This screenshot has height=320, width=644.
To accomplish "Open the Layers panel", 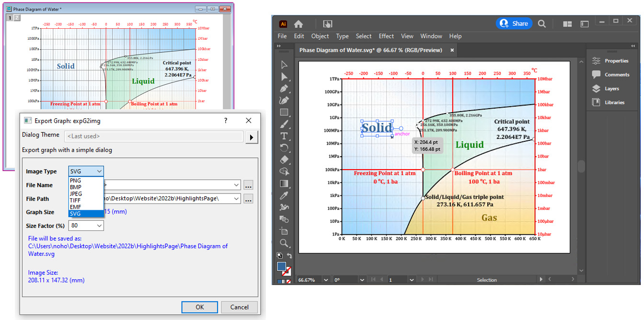I will [611, 89].
